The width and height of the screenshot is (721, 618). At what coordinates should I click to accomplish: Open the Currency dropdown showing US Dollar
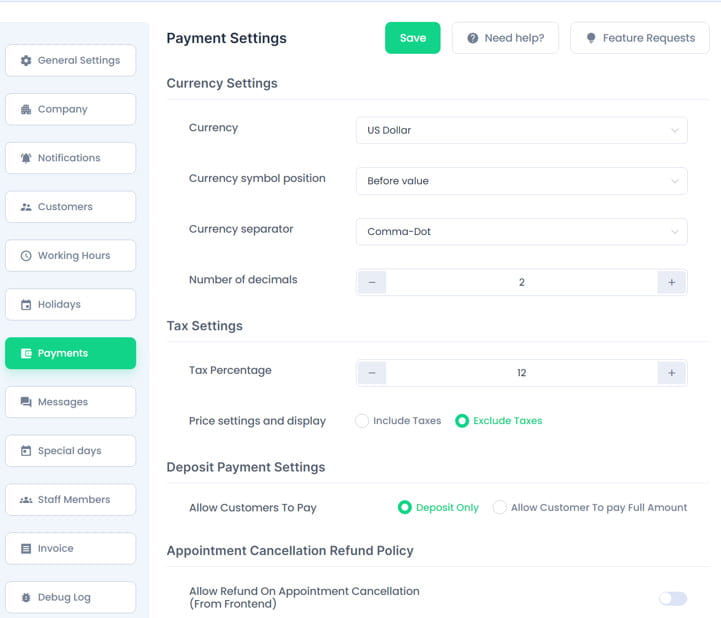[521, 130]
